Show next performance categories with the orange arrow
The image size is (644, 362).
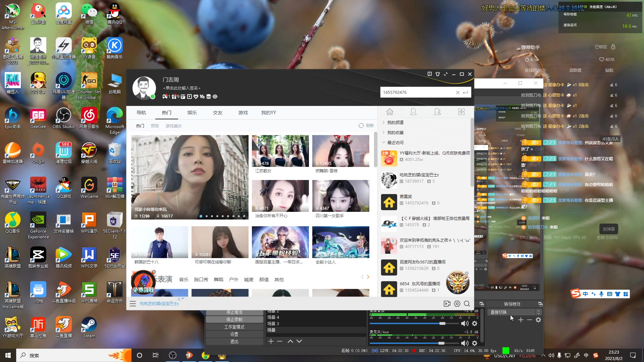pos(368,277)
